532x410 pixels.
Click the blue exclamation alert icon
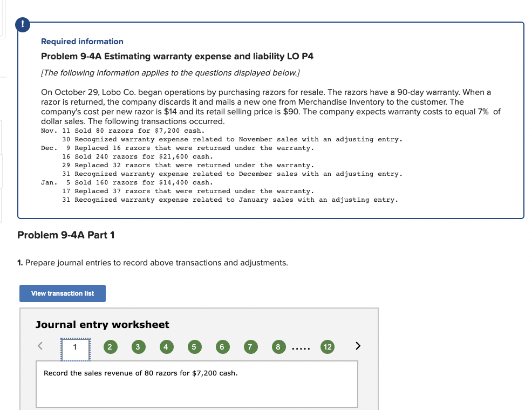pos(22,24)
